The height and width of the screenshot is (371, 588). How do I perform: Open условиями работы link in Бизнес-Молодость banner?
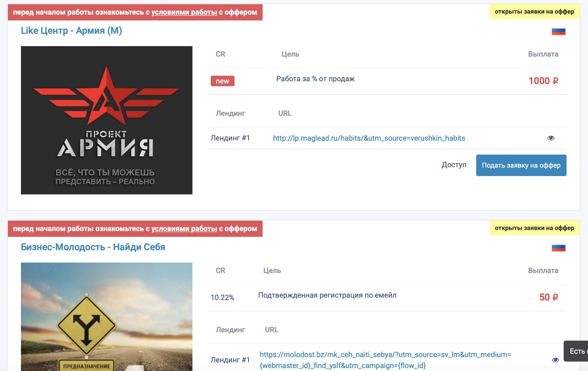[184, 229]
